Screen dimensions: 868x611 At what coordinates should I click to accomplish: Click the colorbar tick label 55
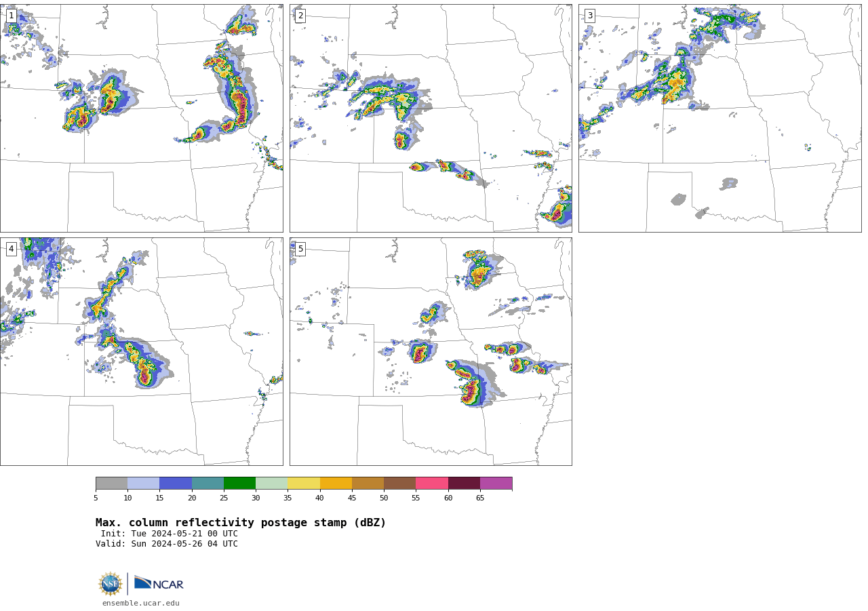[416, 498]
